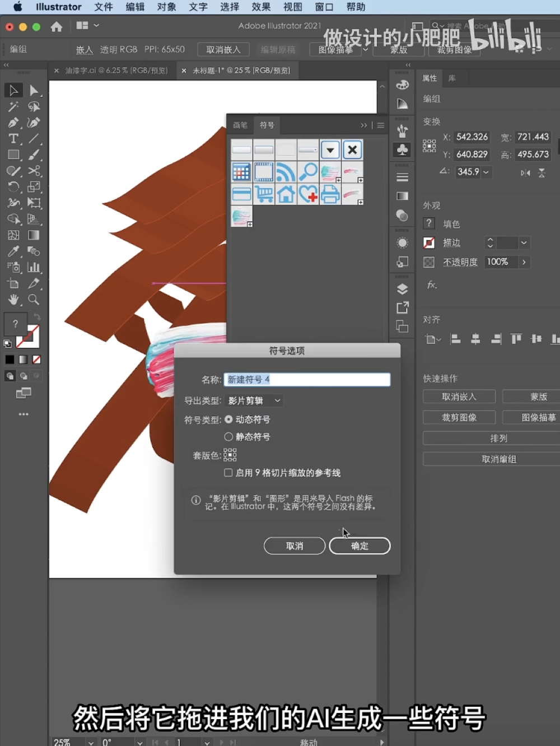This screenshot has height=746, width=560.
Task: Open the export type dropdown
Action: (255, 400)
